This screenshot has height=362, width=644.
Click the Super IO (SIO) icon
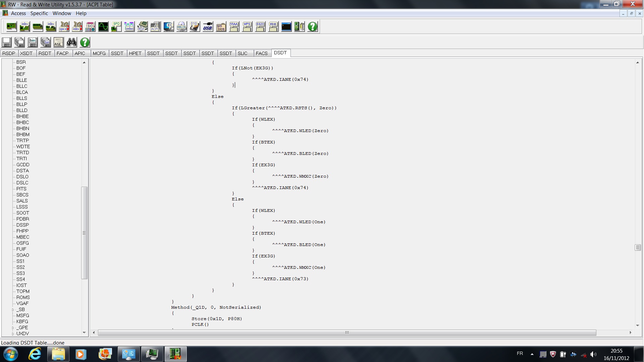coord(90,26)
